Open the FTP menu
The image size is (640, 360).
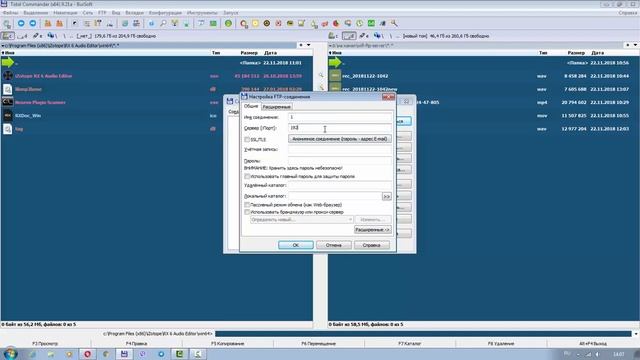102,13
